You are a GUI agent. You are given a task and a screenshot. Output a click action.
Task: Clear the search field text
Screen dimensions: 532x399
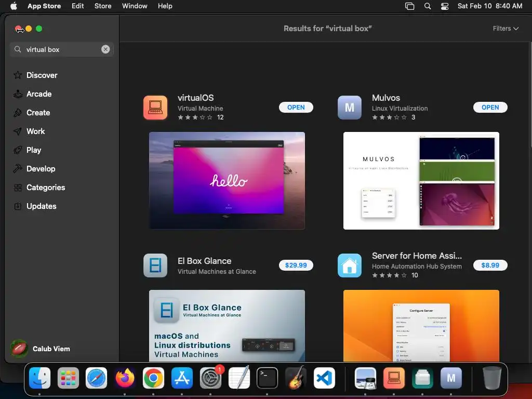click(105, 49)
